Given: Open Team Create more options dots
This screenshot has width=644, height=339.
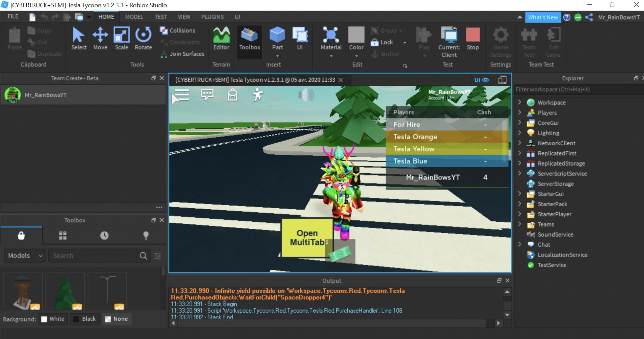Looking at the screenshot, I should click(159, 207).
